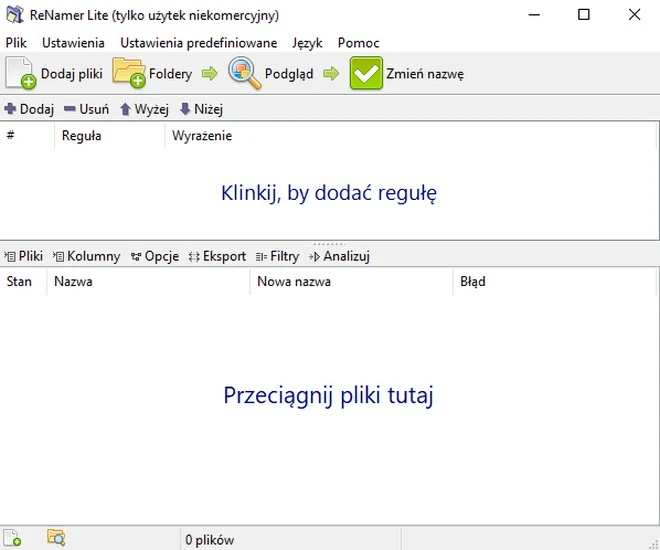Add a rule with the Dodaj plus
The height and width of the screenshot is (550, 660).
tap(29, 109)
